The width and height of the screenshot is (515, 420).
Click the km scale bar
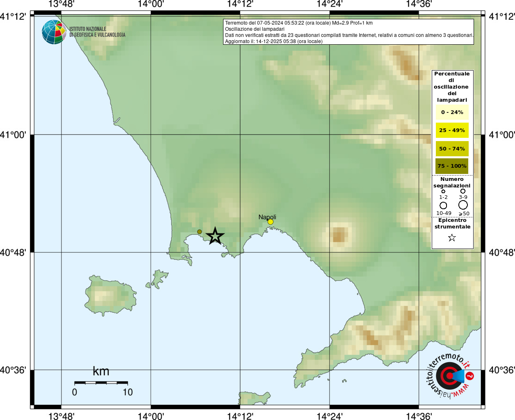point(101,383)
